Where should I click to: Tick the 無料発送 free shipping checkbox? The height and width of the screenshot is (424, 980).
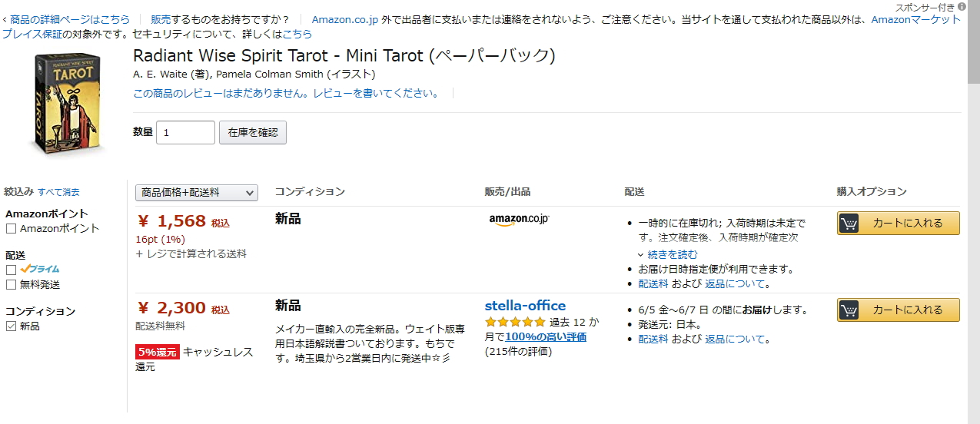(x=11, y=285)
